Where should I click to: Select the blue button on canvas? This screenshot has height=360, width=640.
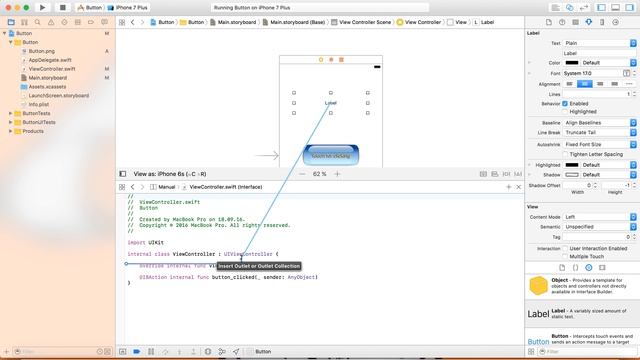pos(331,155)
